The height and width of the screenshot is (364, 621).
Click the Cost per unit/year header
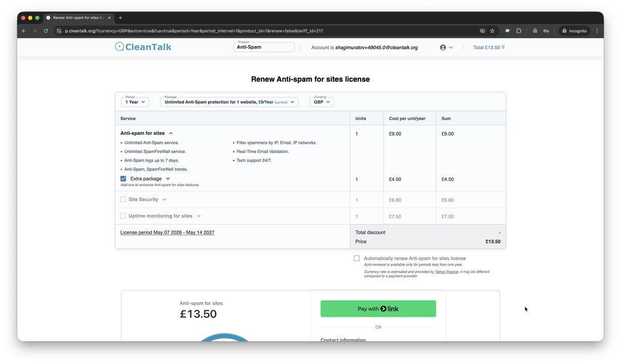407,118
